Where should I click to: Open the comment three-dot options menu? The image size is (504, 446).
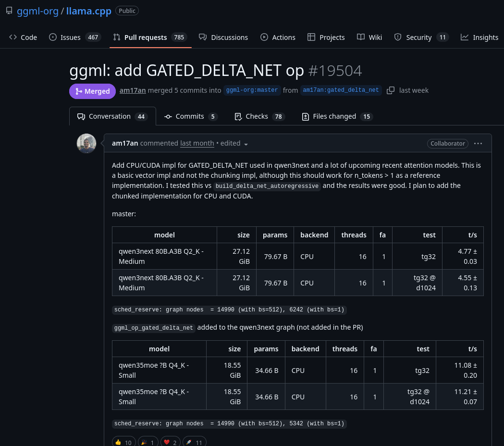478,143
